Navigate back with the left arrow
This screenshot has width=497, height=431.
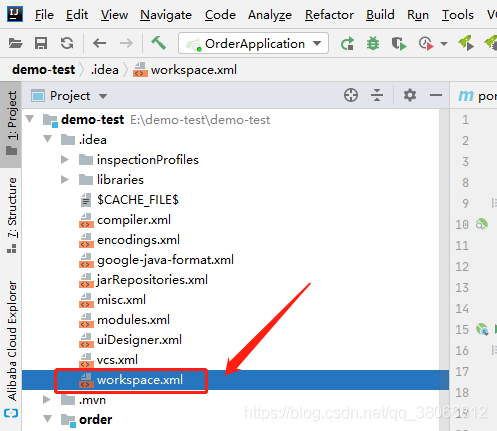(99, 43)
